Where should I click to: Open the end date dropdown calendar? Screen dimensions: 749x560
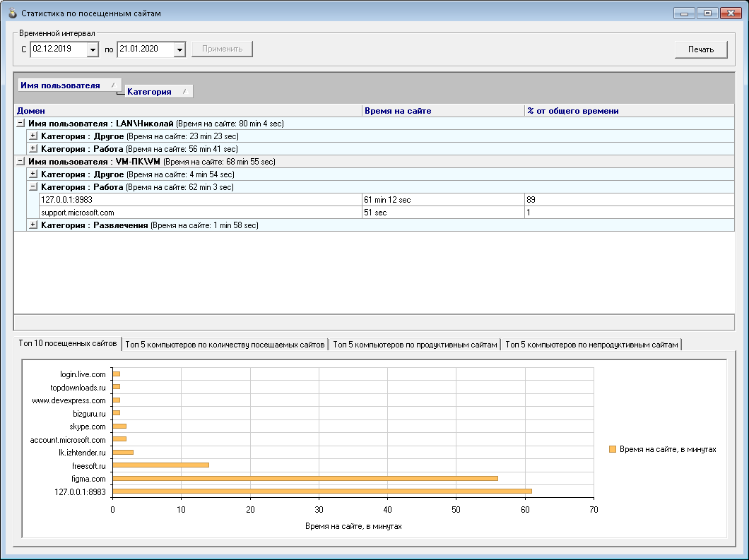pos(179,49)
